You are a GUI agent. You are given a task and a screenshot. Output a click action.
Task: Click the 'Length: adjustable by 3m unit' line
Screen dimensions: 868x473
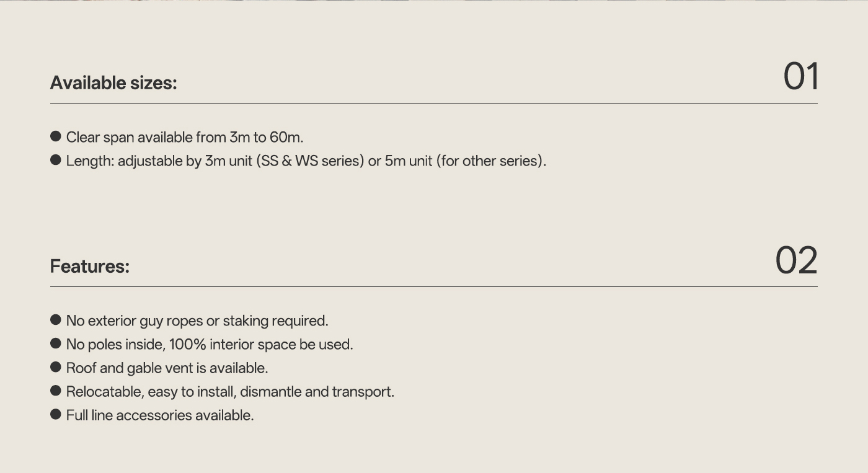[306, 161]
